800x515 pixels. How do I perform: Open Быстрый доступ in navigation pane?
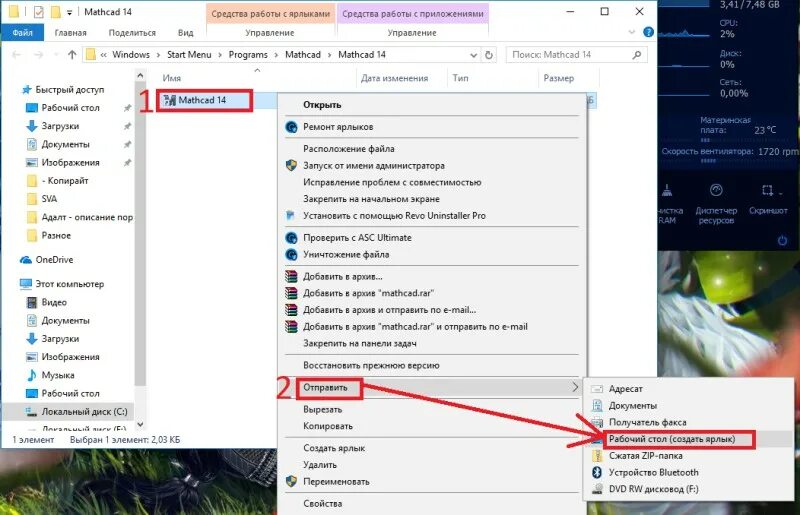coord(70,89)
